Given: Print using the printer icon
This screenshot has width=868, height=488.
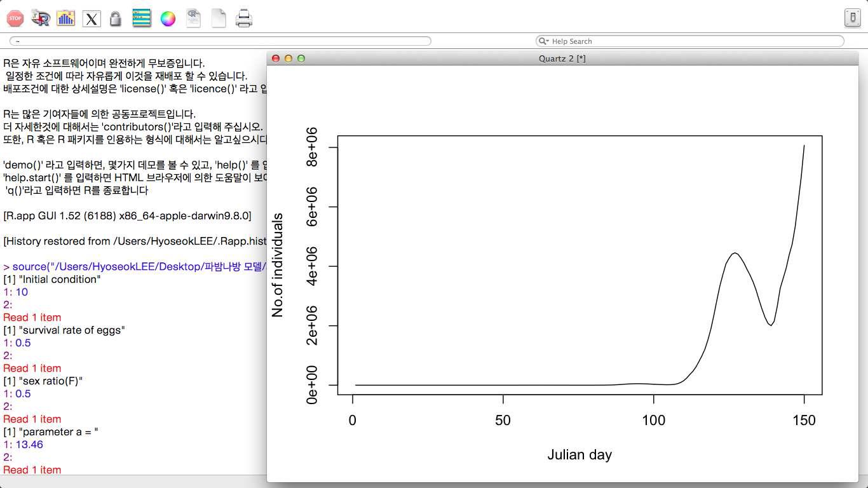Looking at the screenshot, I should 244,18.
